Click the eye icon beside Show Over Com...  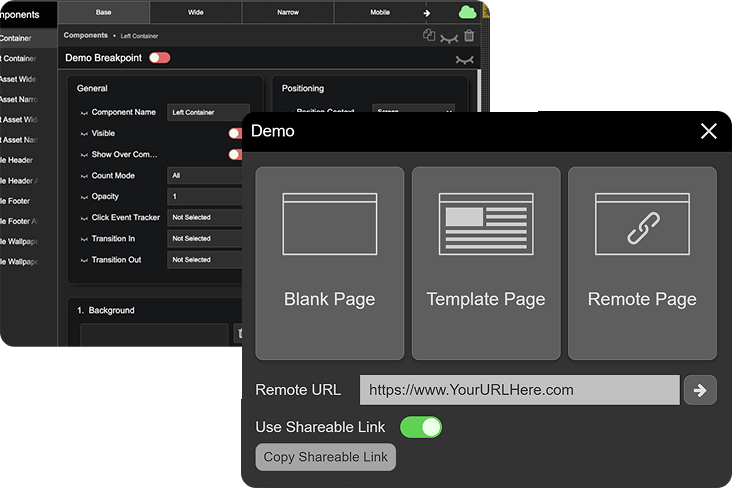(x=84, y=155)
